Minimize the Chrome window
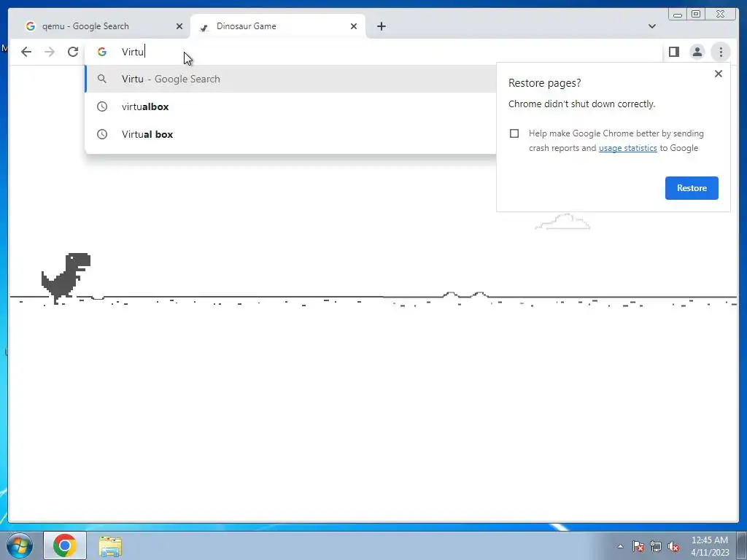The image size is (747, 560). tap(678, 15)
